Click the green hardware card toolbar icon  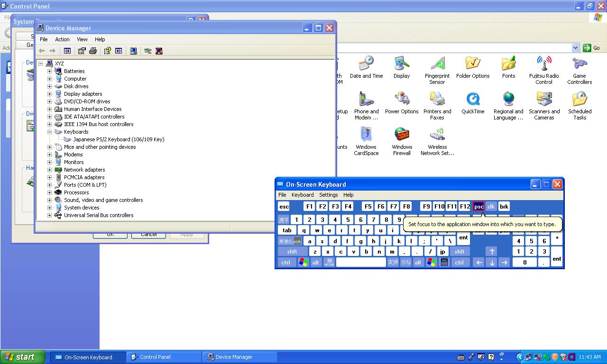147,51
